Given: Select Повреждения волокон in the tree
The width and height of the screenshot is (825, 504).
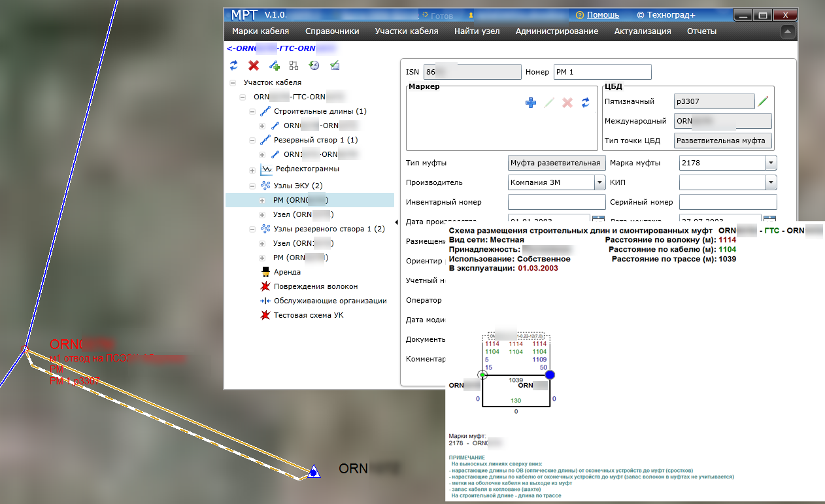Looking at the screenshot, I should 316,286.
